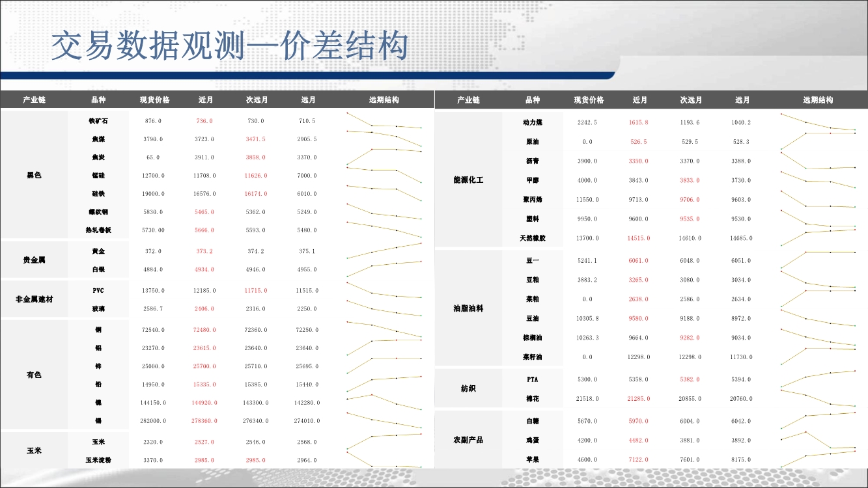
Task: Select 豆油 spot price 10305.8
Action: coord(587,319)
